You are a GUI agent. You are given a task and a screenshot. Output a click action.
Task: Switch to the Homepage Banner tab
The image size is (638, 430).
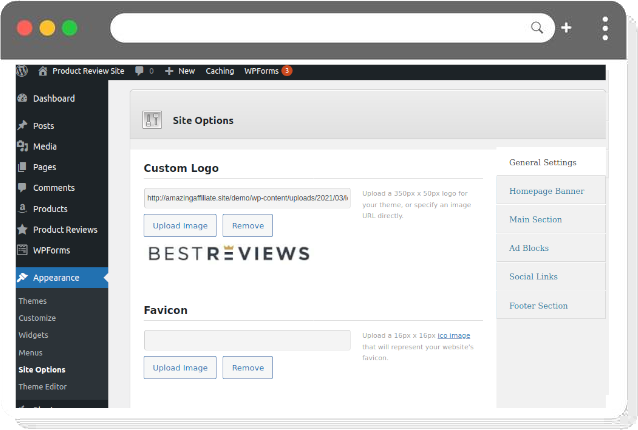546,191
